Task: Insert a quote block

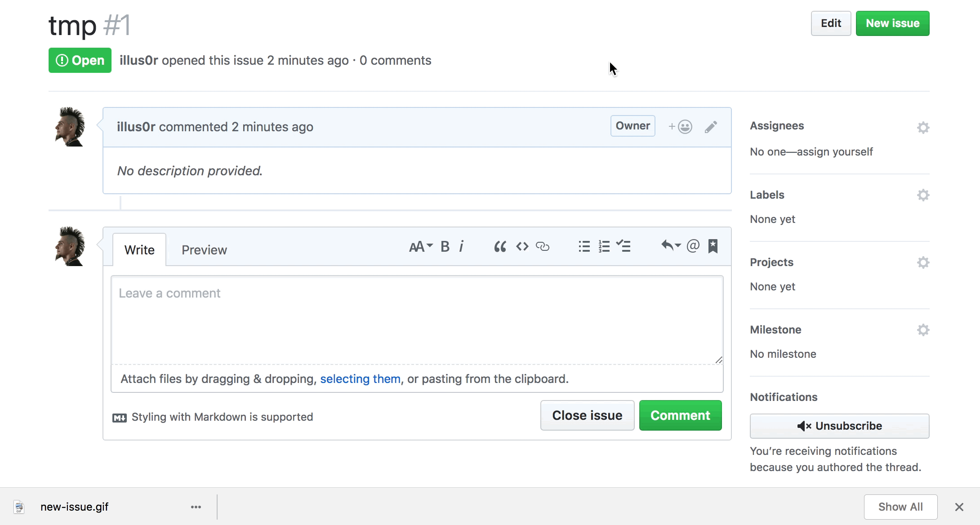Action: click(x=500, y=246)
